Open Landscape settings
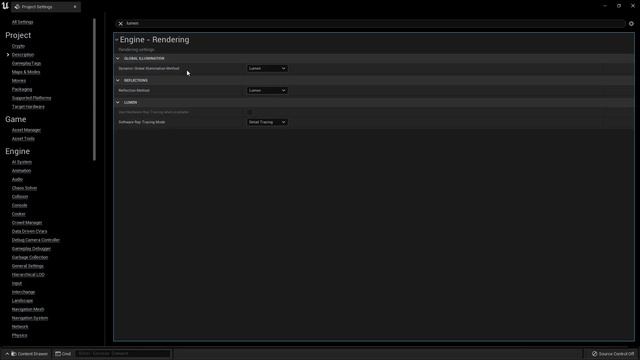This screenshot has height=360, width=640. pyautogui.click(x=22, y=301)
